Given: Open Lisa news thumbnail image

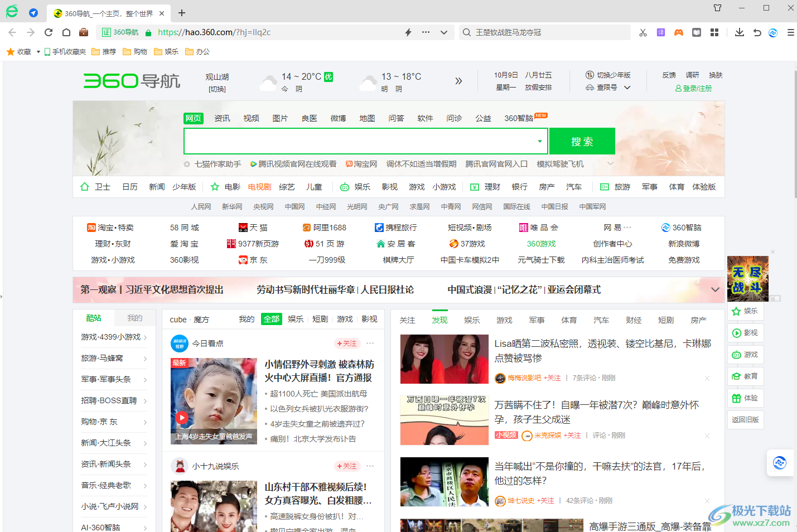Looking at the screenshot, I should click(x=445, y=359).
